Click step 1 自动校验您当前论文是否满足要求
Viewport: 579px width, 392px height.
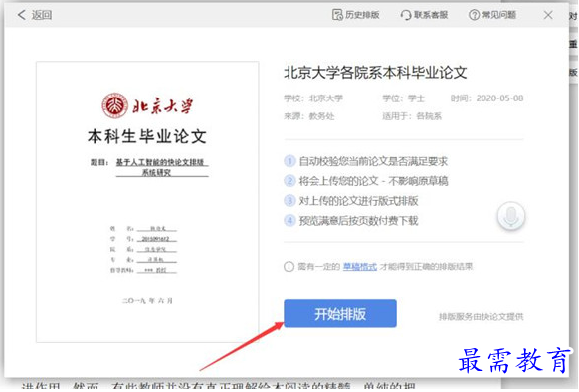coord(365,161)
